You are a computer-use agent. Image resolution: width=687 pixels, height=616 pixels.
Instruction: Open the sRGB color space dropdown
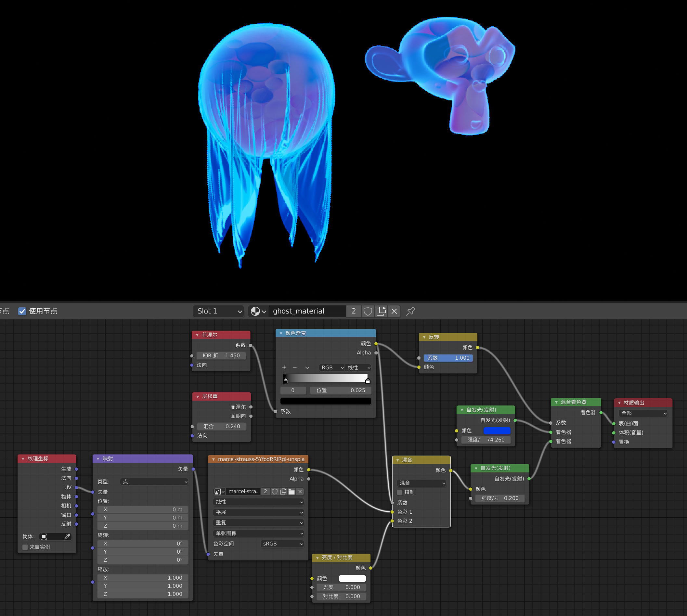pyautogui.click(x=282, y=544)
